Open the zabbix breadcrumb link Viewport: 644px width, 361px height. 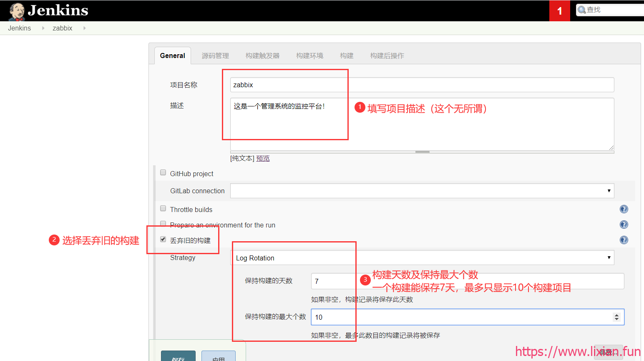63,28
